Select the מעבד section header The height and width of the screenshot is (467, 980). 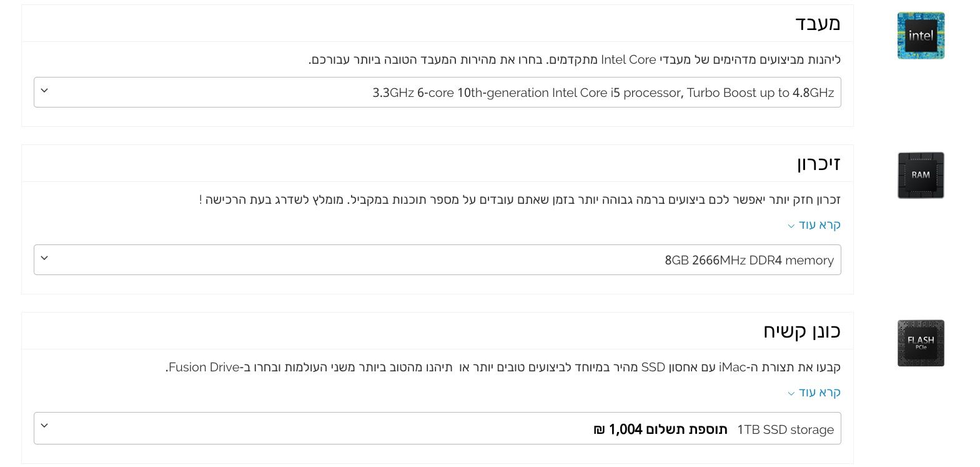coord(819,24)
